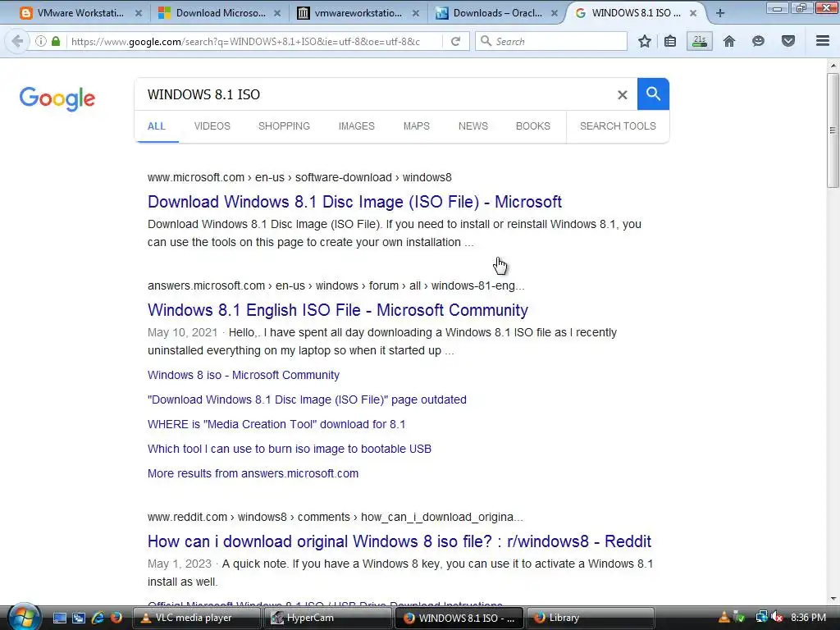Select the NEWS search filter
The image size is (840, 630).
(473, 126)
